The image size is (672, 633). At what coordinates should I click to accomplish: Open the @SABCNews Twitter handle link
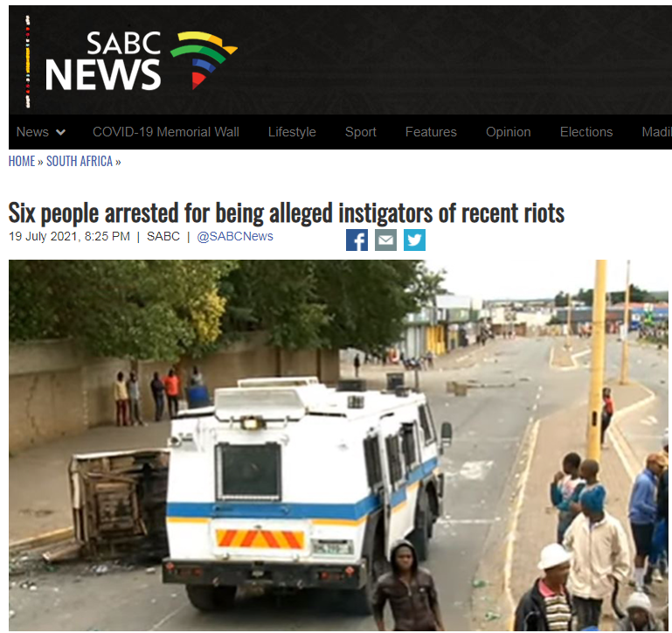tap(235, 236)
